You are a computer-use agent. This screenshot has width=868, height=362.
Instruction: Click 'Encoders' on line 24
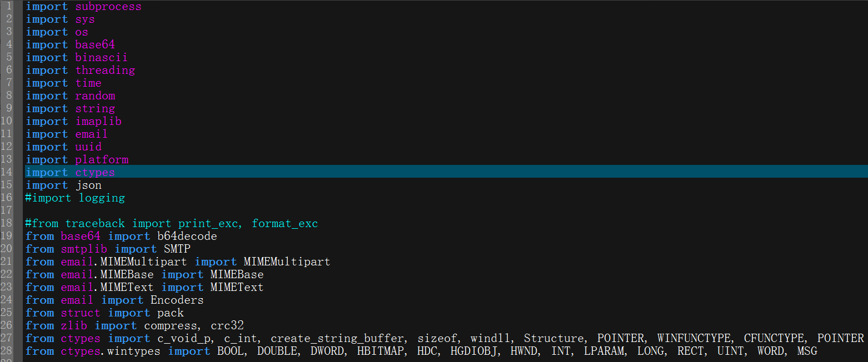pyautogui.click(x=177, y=300)
